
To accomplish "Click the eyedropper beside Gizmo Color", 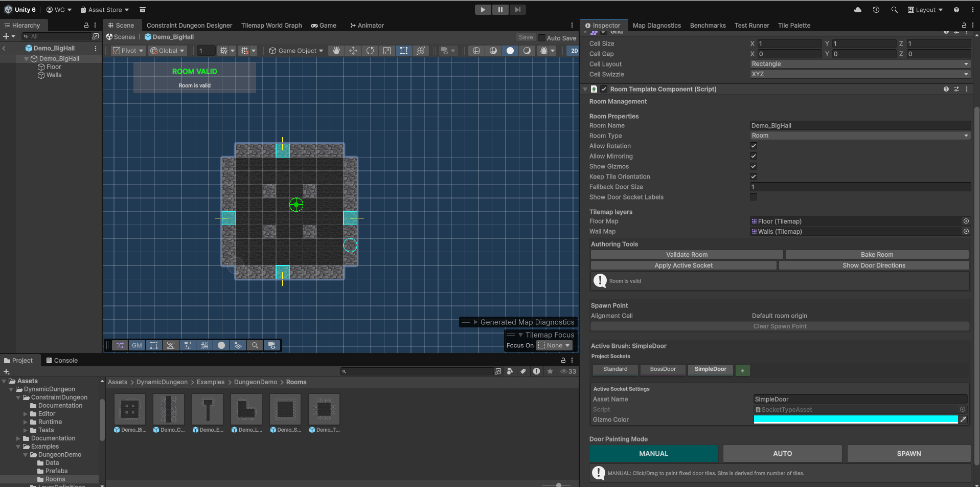I will [x=964, y=419].
